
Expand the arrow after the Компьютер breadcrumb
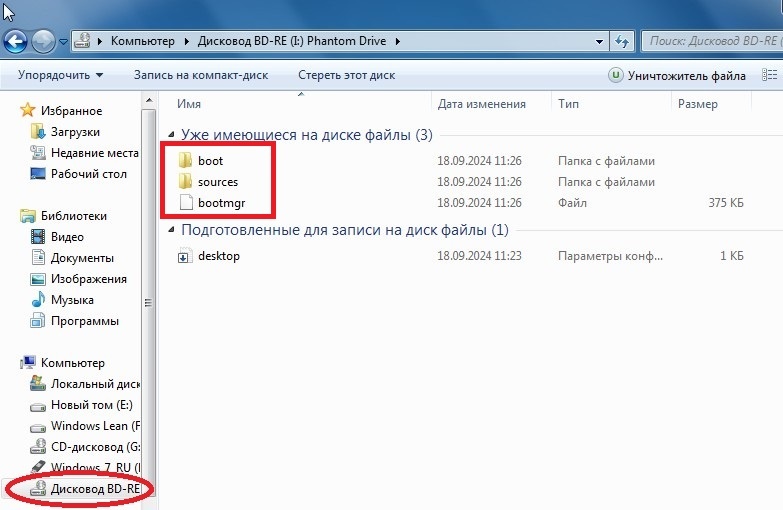(186, 41)
